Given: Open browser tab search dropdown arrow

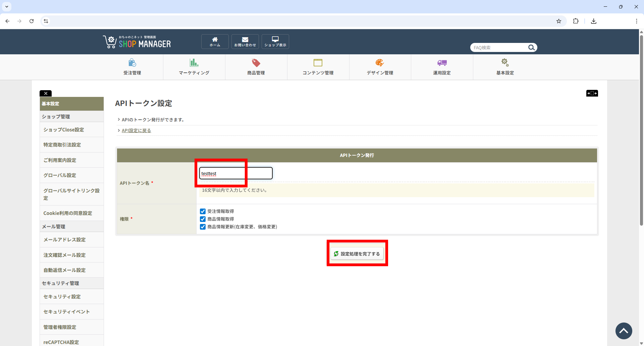Looking at the screenshot, I should (x=7, y=7).
